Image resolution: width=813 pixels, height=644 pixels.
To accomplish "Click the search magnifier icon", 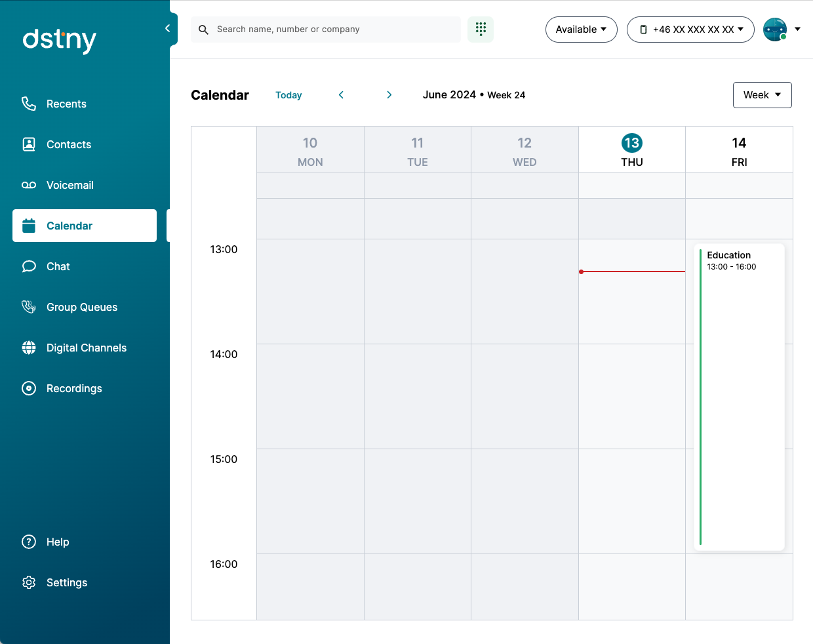I will 203,30.
